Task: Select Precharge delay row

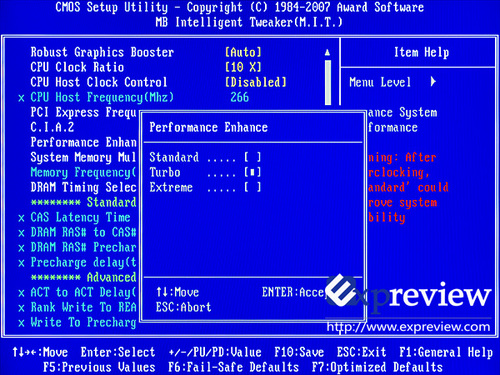Action: [83, 263]
